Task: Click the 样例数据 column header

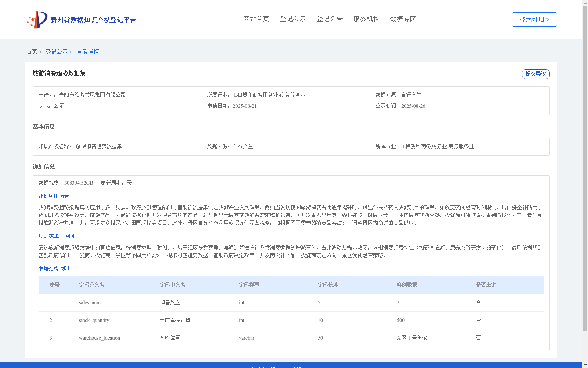Action: [x=407, y=285]
